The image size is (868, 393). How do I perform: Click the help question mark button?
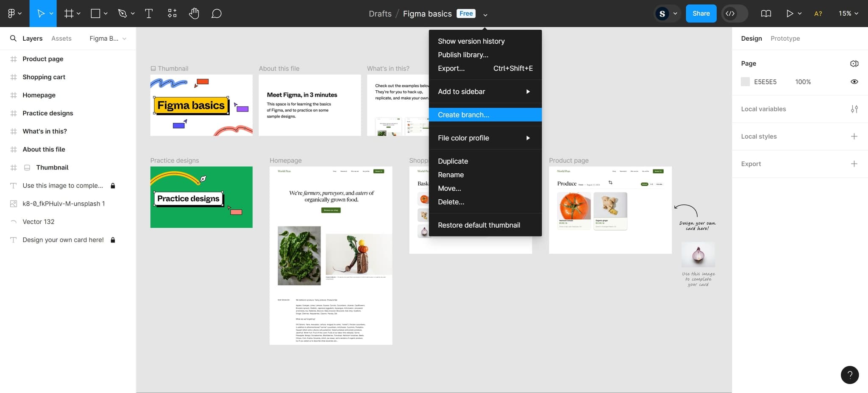point(849,375)
